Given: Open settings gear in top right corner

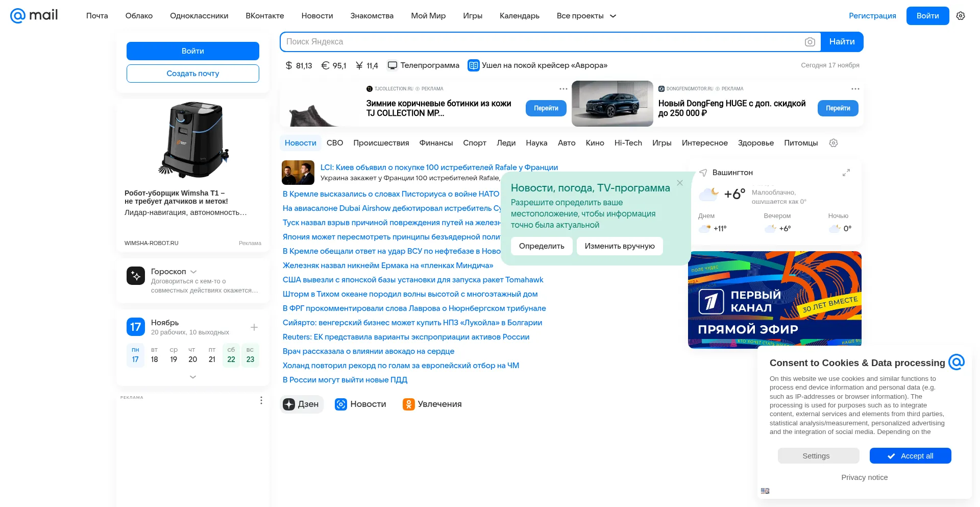Looking at the screenshot, I should pos(961,16).
